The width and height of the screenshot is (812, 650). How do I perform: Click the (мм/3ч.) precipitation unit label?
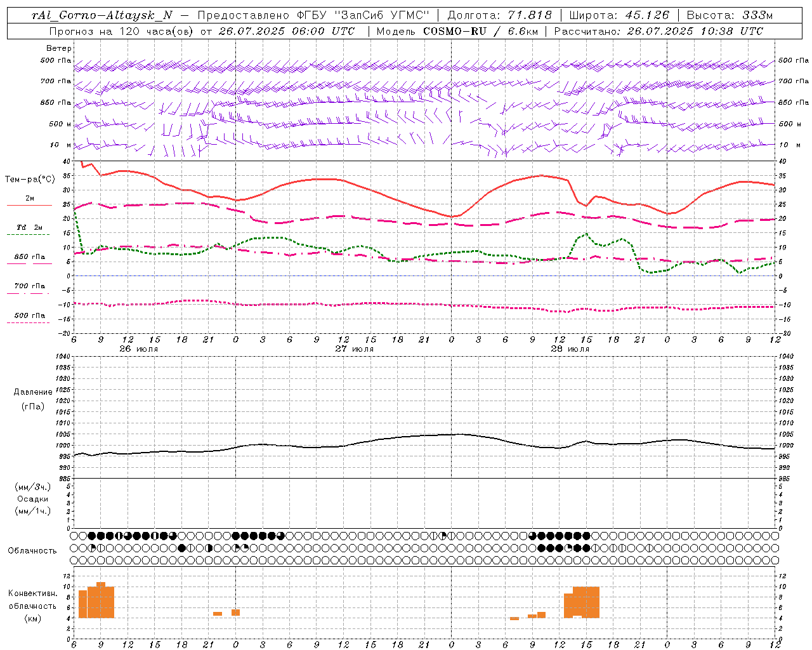click(32, 487)
